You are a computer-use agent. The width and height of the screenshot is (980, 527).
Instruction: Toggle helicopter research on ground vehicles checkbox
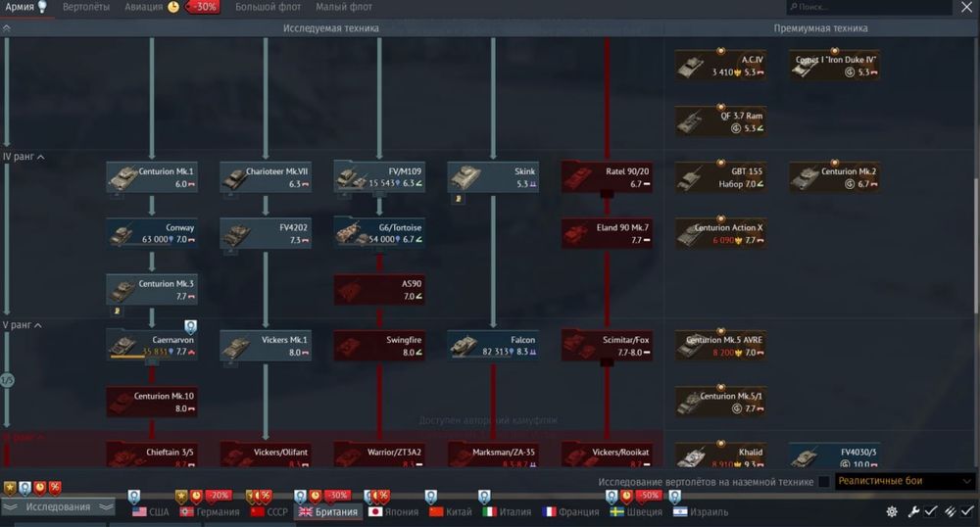tap(824, 481)
